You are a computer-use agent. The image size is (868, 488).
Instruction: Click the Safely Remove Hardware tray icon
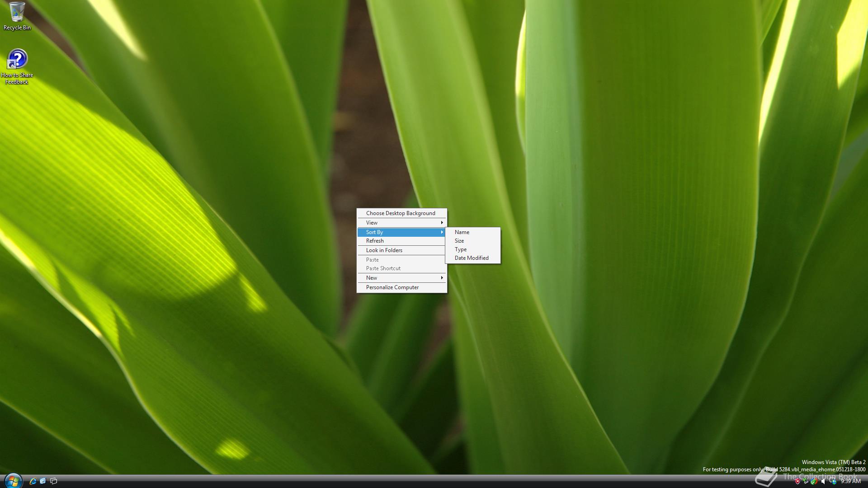[806, 481]
